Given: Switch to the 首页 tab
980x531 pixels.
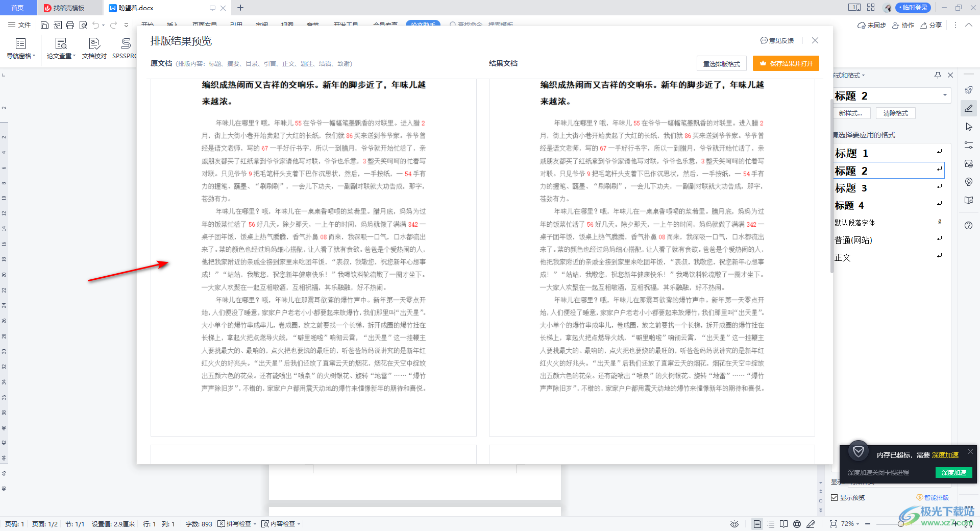Looking at the screenshot, I should click(18, 8).
